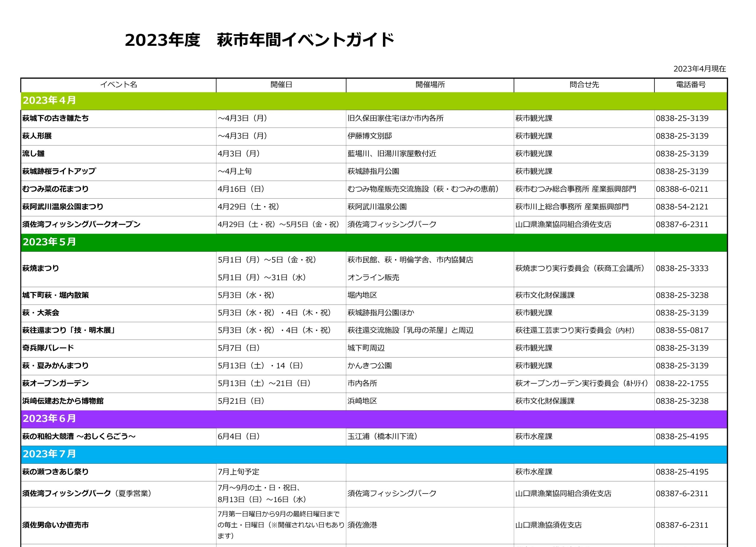Click event name 萩・夏みかんまつり
Screen dimensions: 756x547
pyautogui.click(x=55, y=366)
